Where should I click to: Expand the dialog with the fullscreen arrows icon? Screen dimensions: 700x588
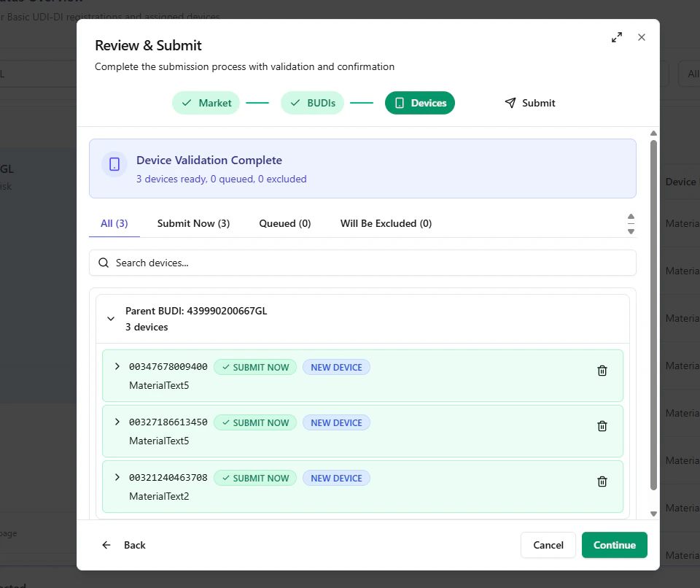point(616,36)
